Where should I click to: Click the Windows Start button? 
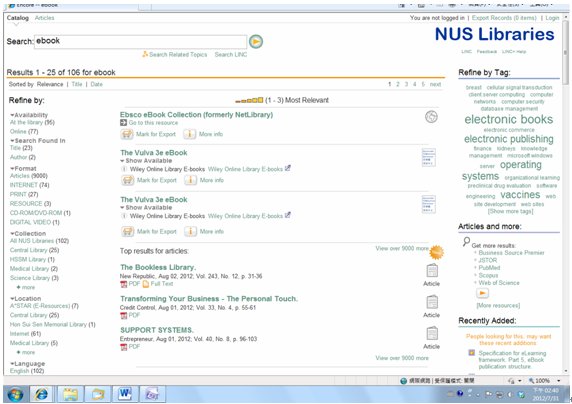pyautogui.click(x=15, y=395)
